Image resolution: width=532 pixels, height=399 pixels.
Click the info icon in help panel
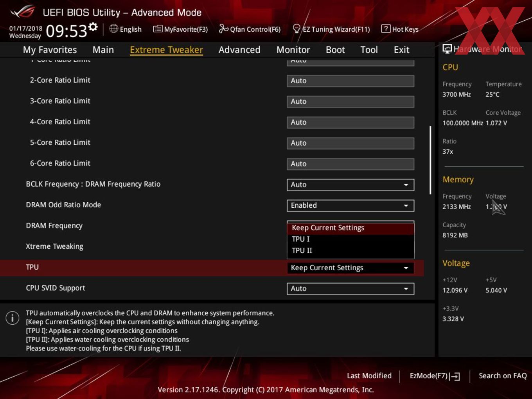point(13,318)
